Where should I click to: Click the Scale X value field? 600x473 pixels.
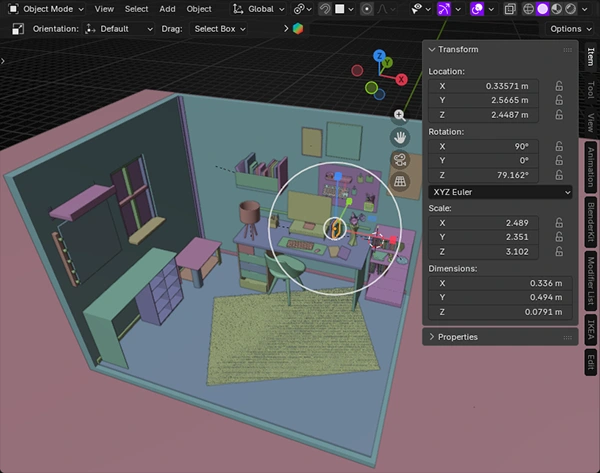[483, 223]
